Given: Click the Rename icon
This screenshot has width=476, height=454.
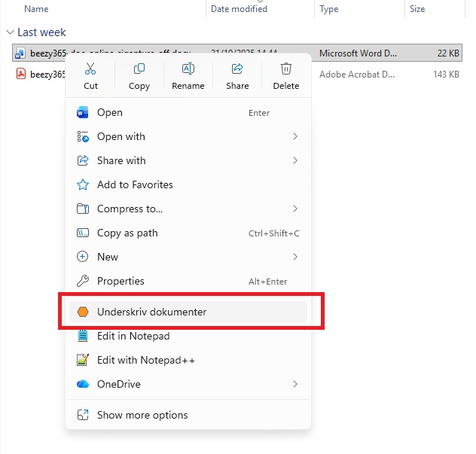Looking at the screenshot, I should click(x=188, y=69).
